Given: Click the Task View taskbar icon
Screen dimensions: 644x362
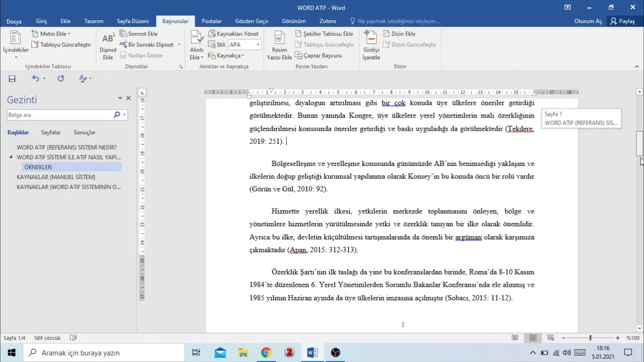Looking at the screenshot, I should tap(196, 352).
